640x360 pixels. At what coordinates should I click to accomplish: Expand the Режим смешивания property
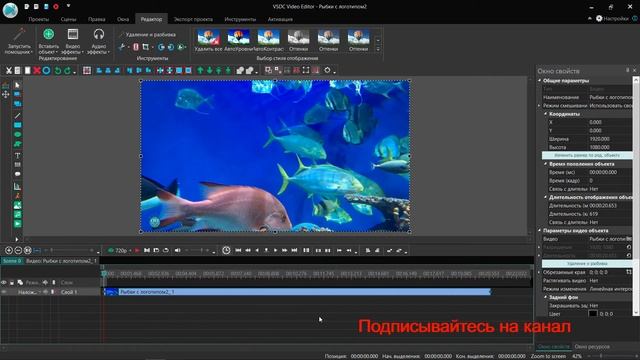540,106
